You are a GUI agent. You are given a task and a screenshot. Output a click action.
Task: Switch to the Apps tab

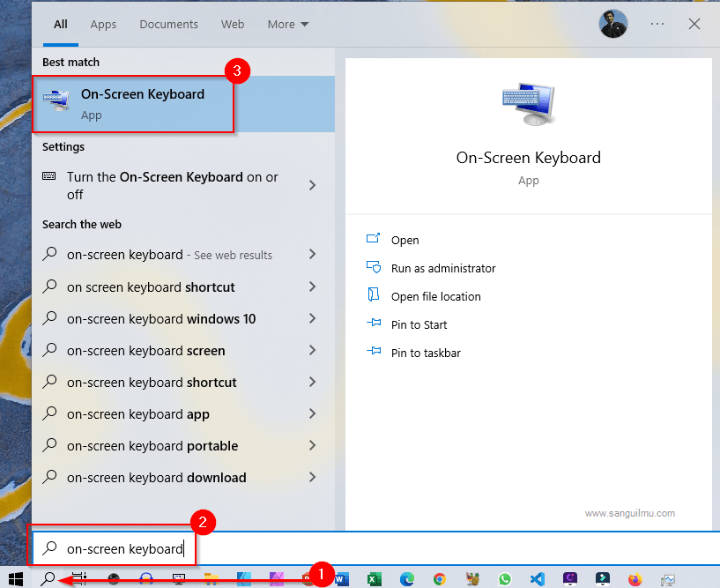click(x=103, y=25)
